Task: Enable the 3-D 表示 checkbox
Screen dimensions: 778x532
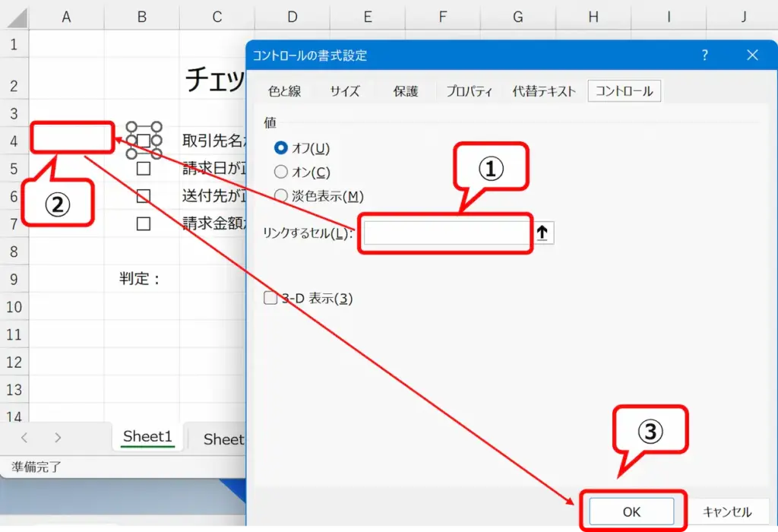Action: 270,298
